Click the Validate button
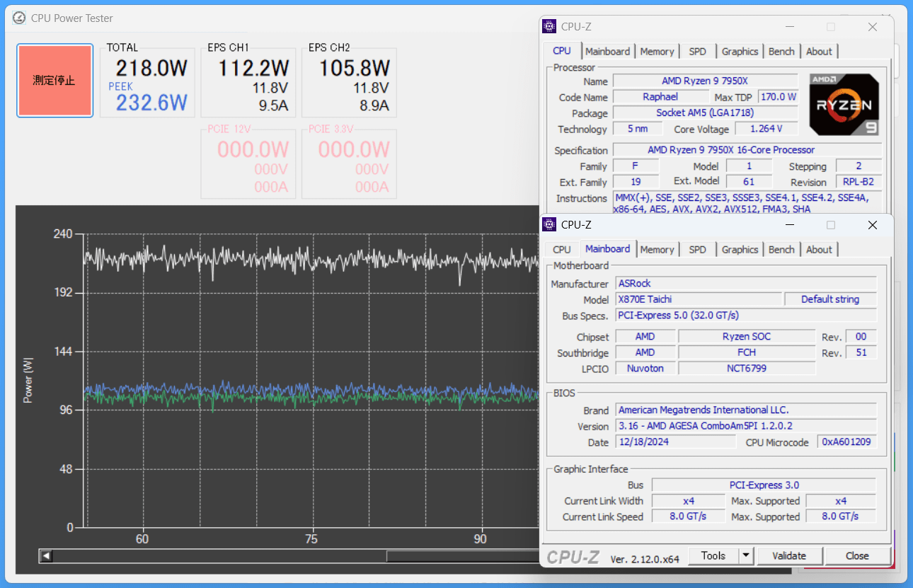This screenshot has height=588, width=913. (789, 556)
